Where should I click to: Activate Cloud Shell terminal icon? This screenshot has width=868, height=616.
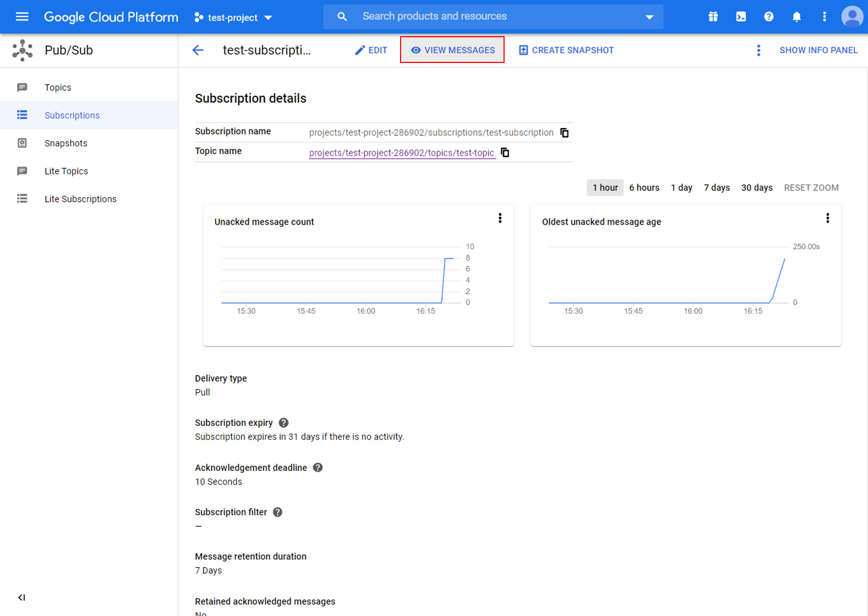point(741,17)
